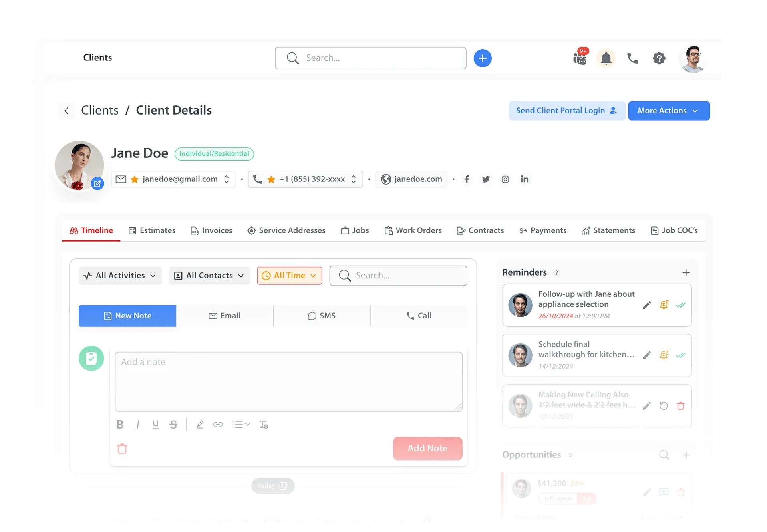Open the help question-mark icon
This screenshot has height=532, width=767.
click(x=659, y=58)
